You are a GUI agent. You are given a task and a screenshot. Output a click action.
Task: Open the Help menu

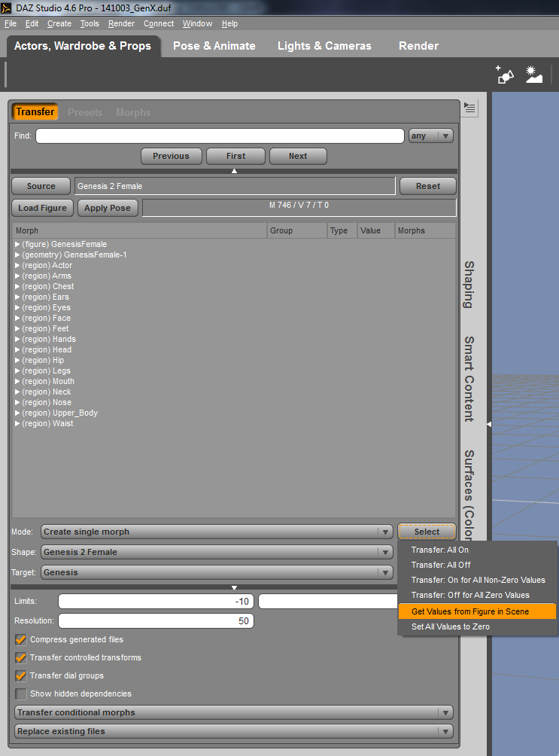pos(230,23)
